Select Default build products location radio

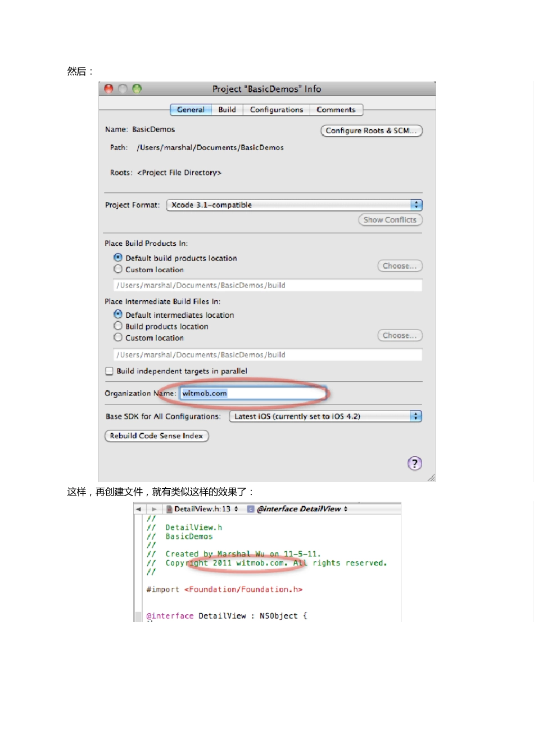[x=118, y=257]
